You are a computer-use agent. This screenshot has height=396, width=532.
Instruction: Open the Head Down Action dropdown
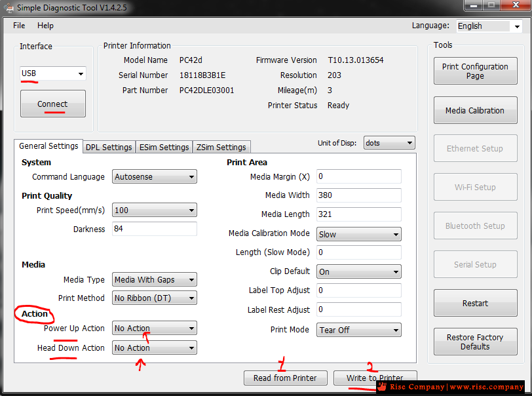(x=155, y=347)
